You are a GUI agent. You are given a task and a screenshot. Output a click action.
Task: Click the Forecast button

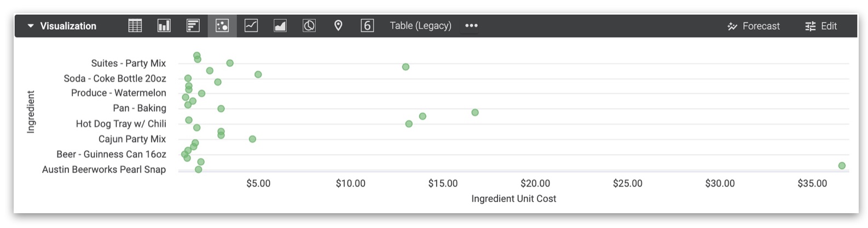[x=754, y=26]
